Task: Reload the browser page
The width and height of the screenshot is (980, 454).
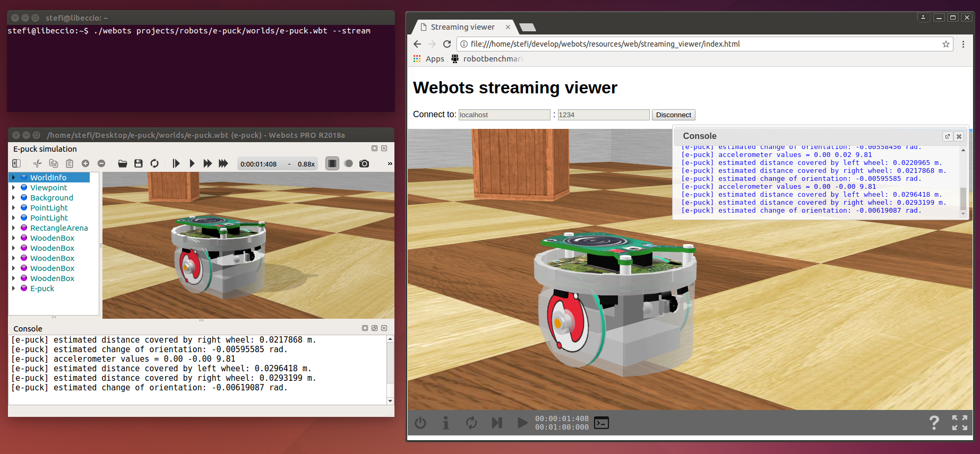Action: click(447, 44)
